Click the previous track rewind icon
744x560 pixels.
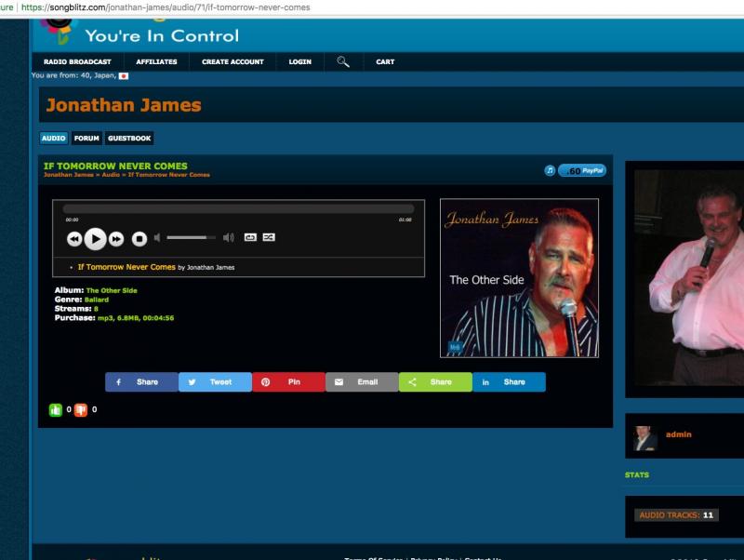74,239
